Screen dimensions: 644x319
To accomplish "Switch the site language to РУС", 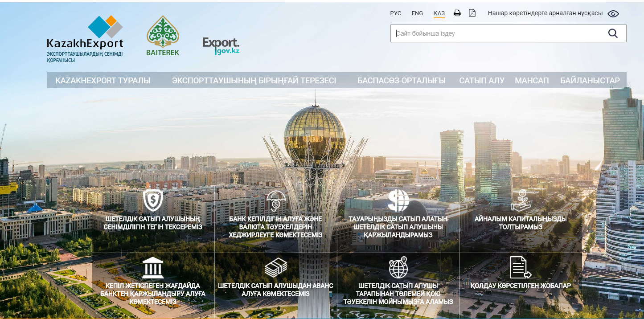I will [395, 13].
